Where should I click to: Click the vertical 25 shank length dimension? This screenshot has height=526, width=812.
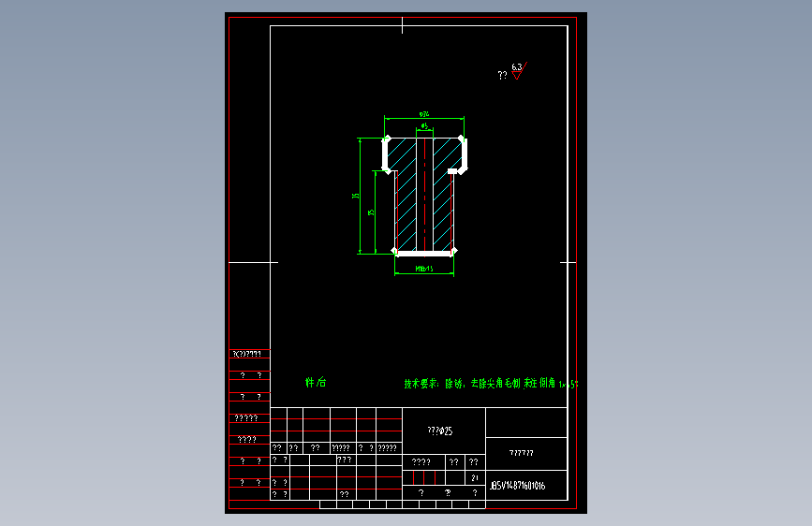pos(371,212)
